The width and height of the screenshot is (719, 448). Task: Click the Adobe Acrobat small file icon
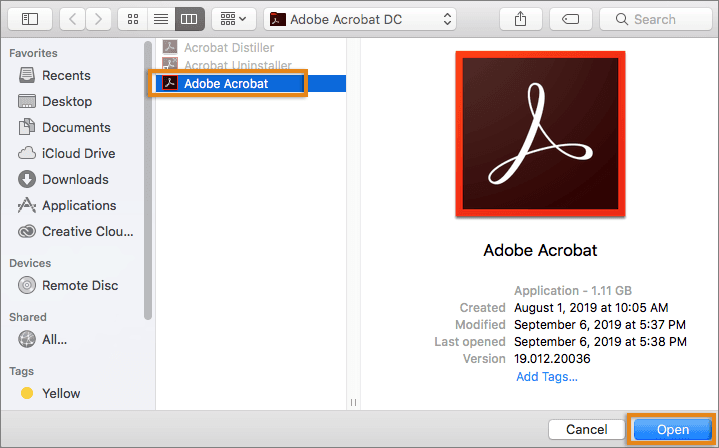[170, 83]
